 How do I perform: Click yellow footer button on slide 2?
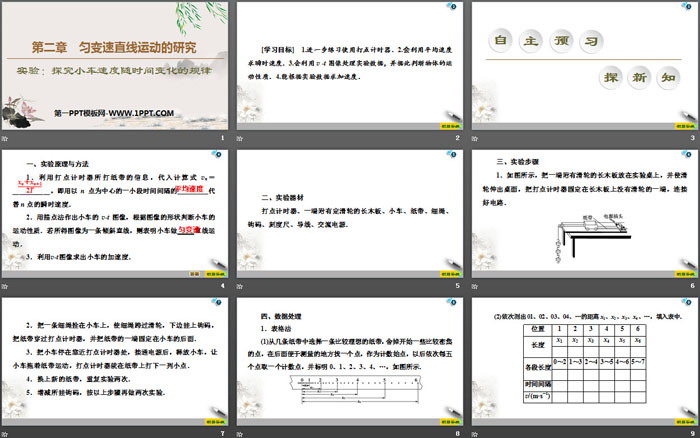(450, 126)
